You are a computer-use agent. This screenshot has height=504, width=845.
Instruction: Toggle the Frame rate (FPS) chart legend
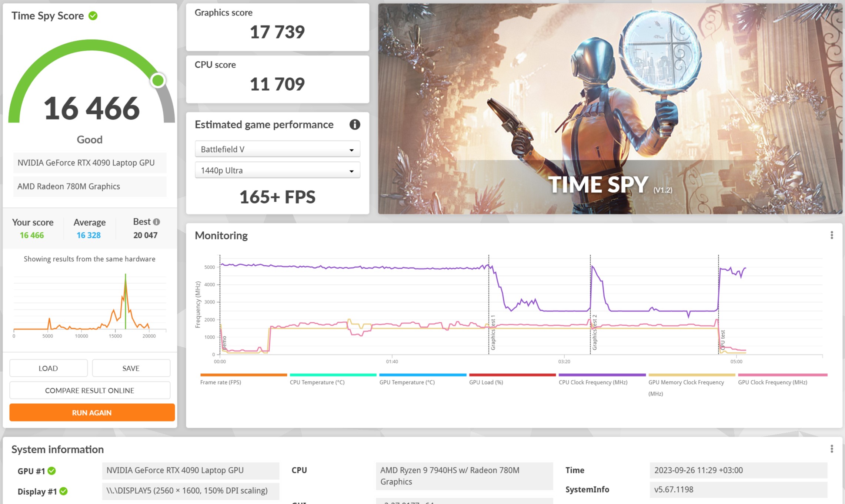[x=221, y=382]
